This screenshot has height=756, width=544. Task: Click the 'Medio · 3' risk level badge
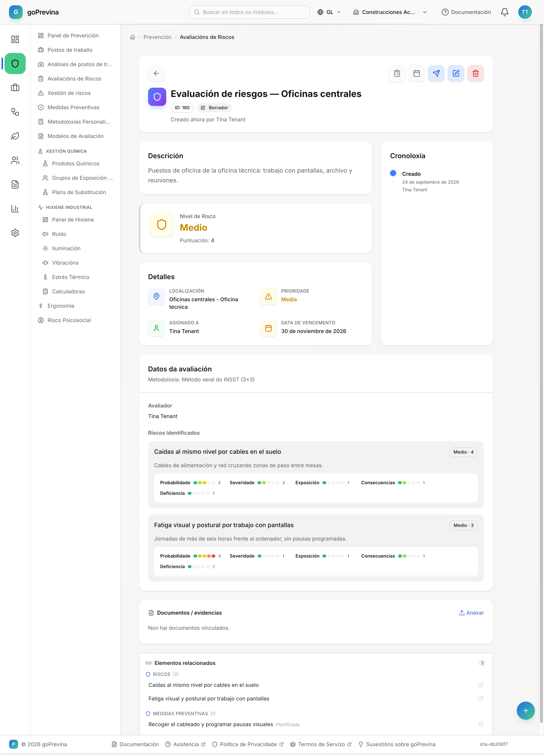pos(463,525)
